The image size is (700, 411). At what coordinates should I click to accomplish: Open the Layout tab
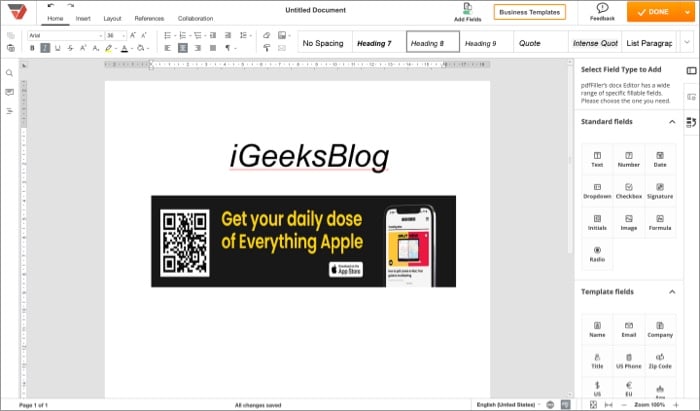click(112, 18)
